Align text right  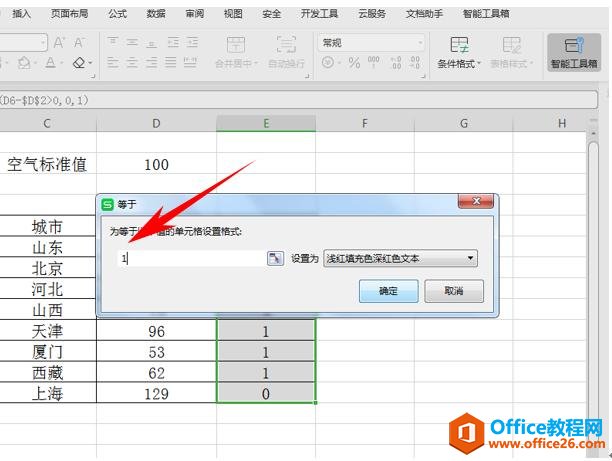coord(151,62)
